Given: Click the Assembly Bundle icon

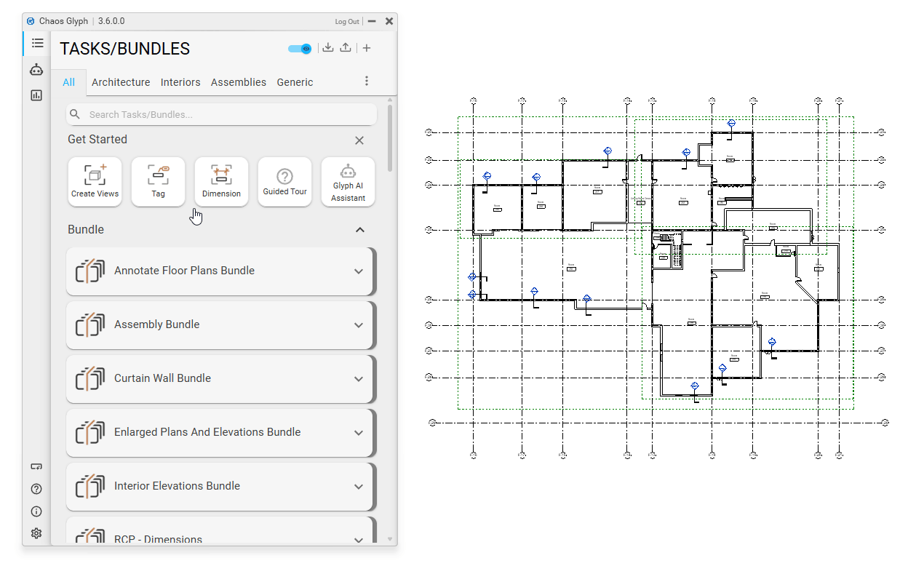Looking at the screenshot, I should click(90, 325).
